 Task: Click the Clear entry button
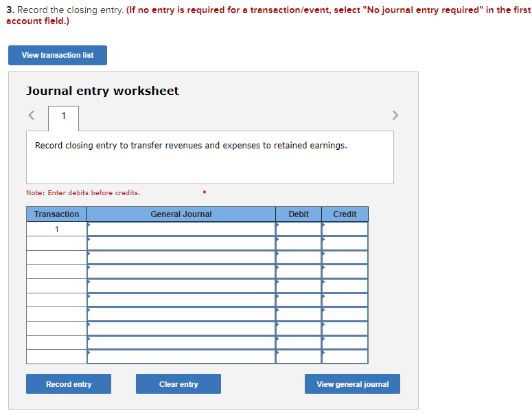[x=178, y=383]
